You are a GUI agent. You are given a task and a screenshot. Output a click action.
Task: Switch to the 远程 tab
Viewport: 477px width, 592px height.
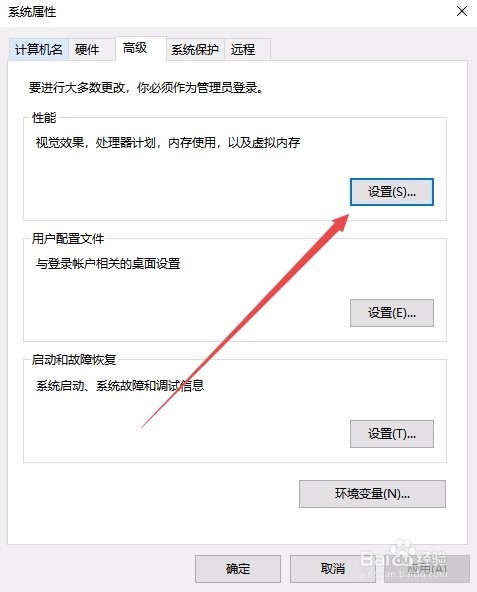[247, 49]
